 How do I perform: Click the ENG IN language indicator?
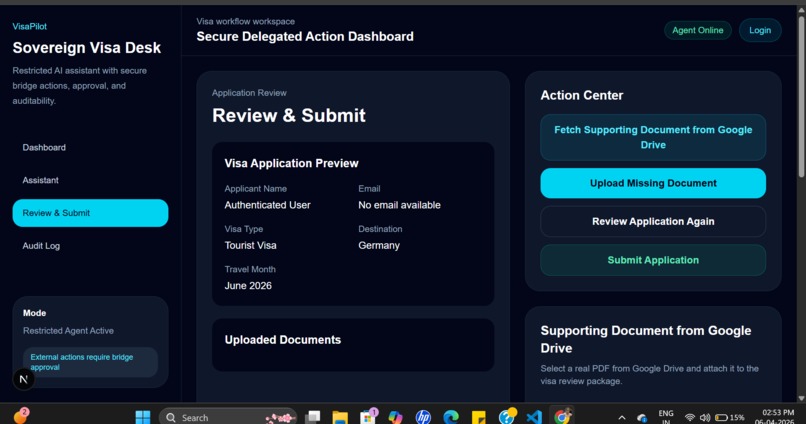666,417
